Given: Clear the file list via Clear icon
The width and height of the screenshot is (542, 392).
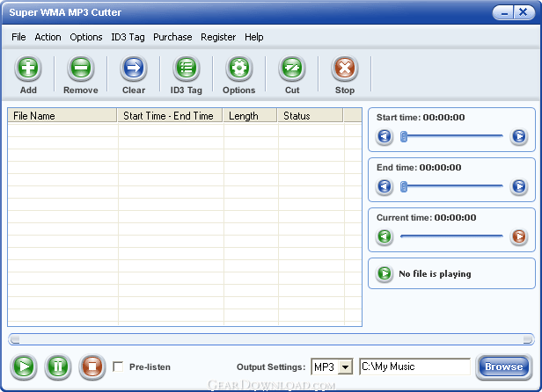Looking at the screenshot, I should pos(134,68).
